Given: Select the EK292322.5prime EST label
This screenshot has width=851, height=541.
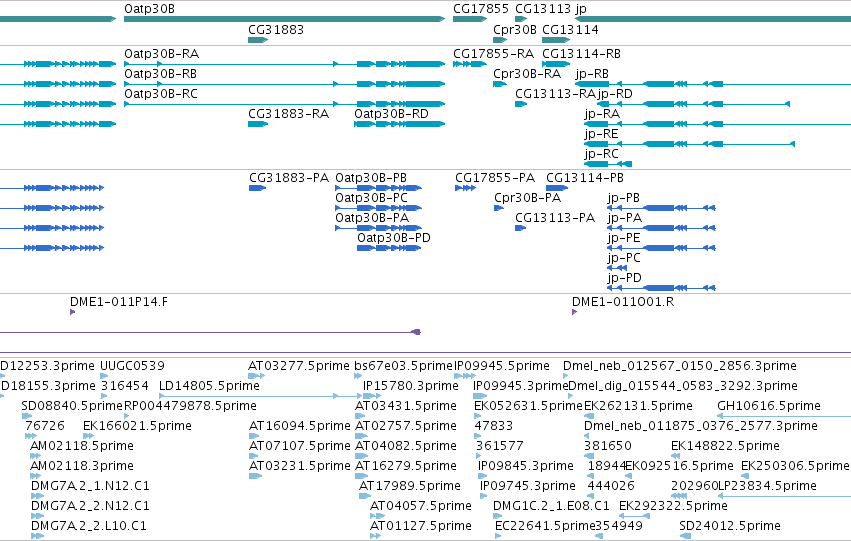Looking at the screenshot, I should click(674, 506).
